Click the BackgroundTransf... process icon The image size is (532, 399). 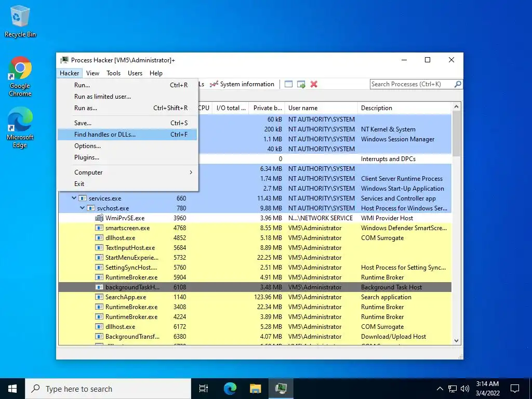pyautogui.click(x=99, y=337)
